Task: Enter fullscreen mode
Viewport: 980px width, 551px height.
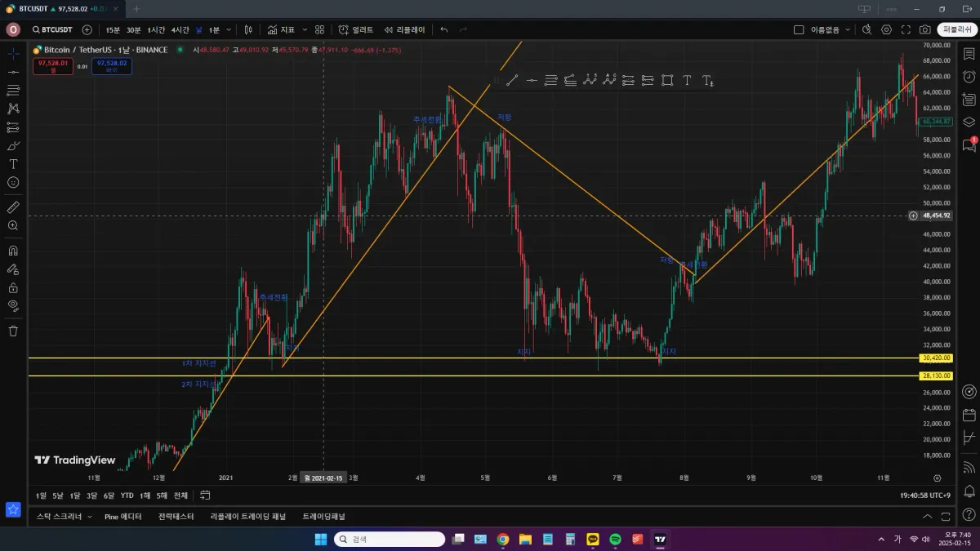Action: click(x=906, y=29)
